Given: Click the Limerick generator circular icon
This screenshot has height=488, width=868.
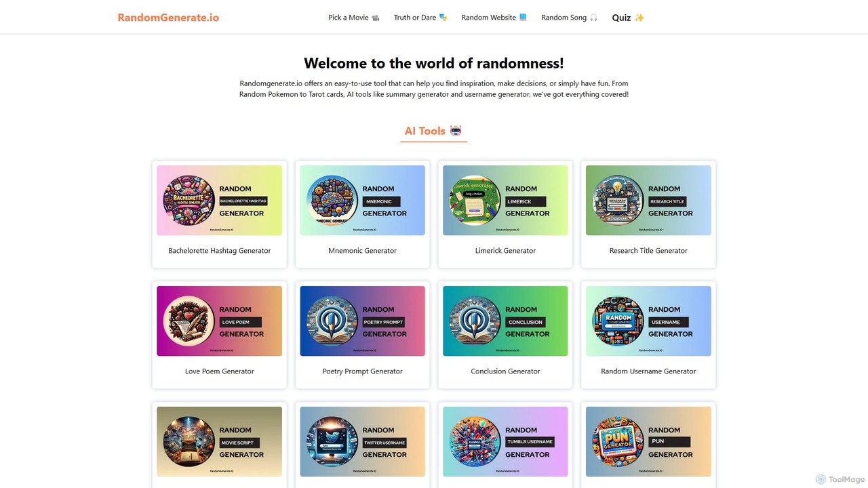Looking at the screenshot, I should [475, 201].
